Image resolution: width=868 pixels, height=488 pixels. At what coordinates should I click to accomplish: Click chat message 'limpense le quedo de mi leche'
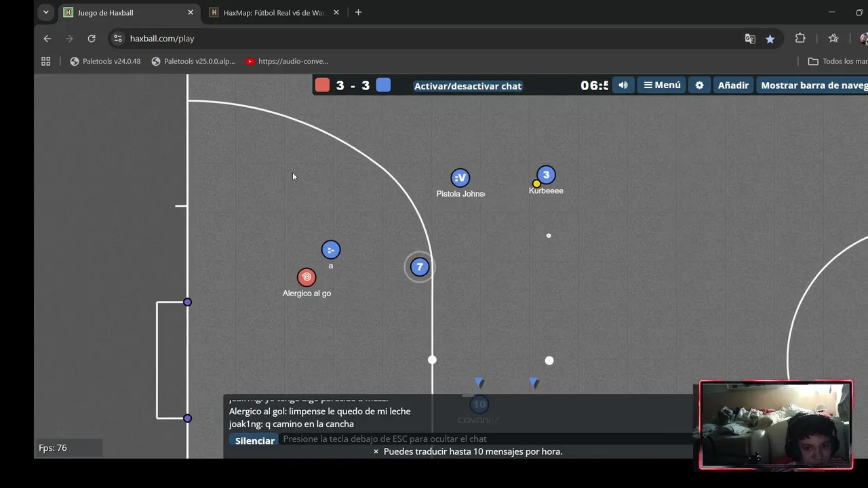pyautogui.click(x=349, y=411)
